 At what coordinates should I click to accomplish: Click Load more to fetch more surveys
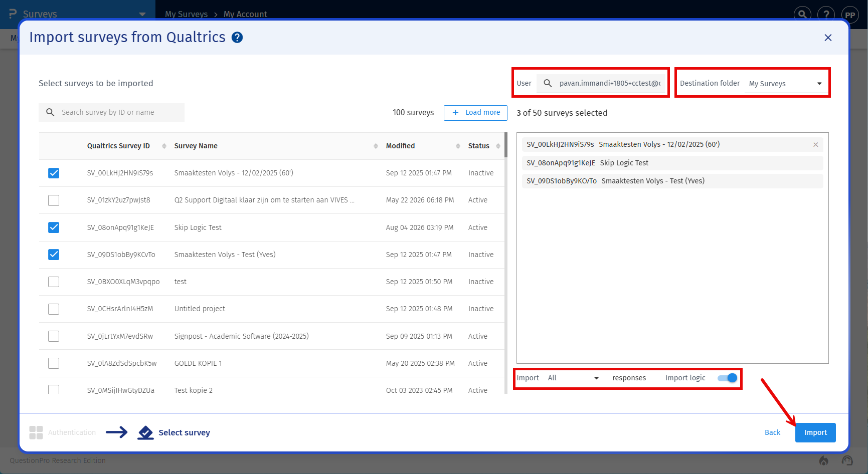[x=475, y=113]
